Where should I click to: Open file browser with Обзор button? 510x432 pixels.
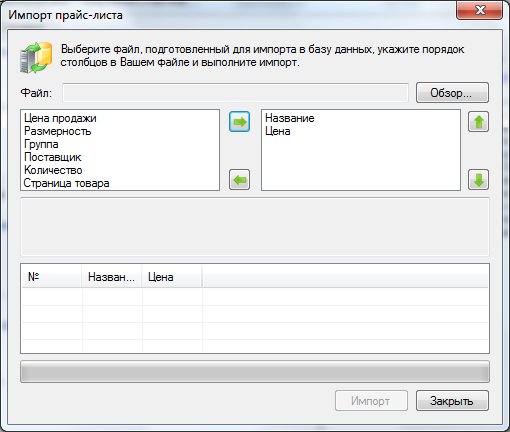pyautogui.click(x=452, y=93)
